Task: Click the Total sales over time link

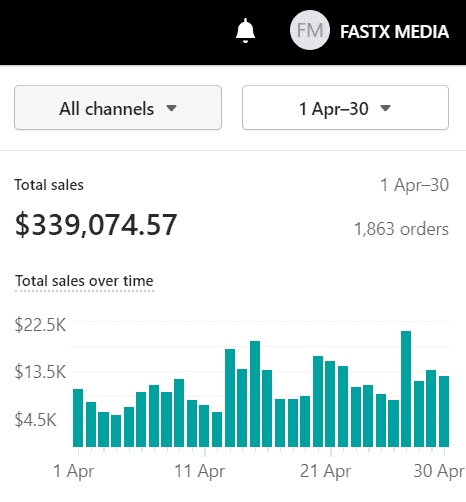Action: (84, 281)
